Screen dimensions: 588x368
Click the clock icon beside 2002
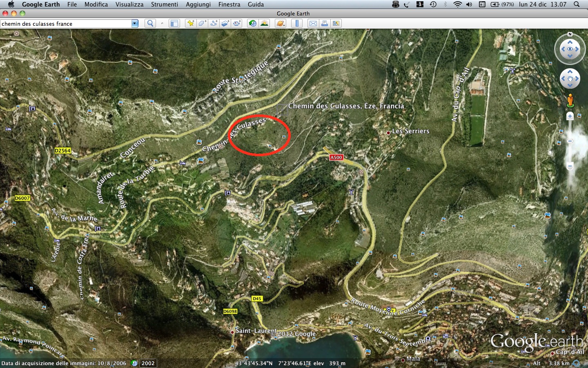click(134, 363)
